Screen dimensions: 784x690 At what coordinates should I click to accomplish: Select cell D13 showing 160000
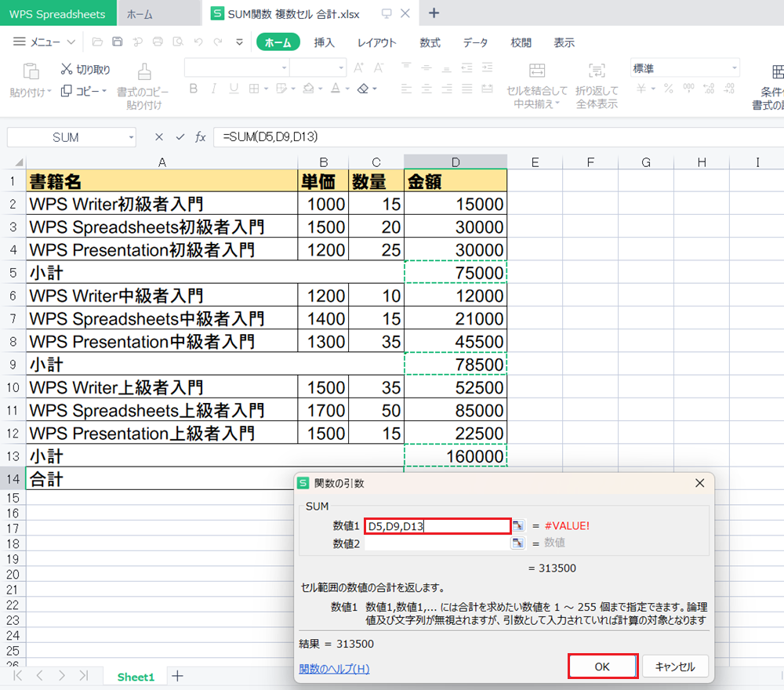click(456, 456)
